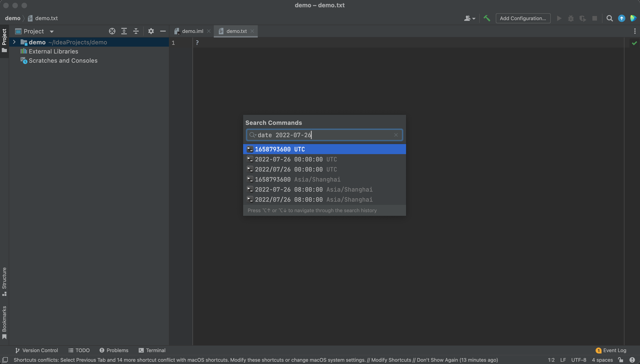Click demo.txt breadcrumb in navigation bar
This screenshot has height=364, width=640.
point(43,18)
